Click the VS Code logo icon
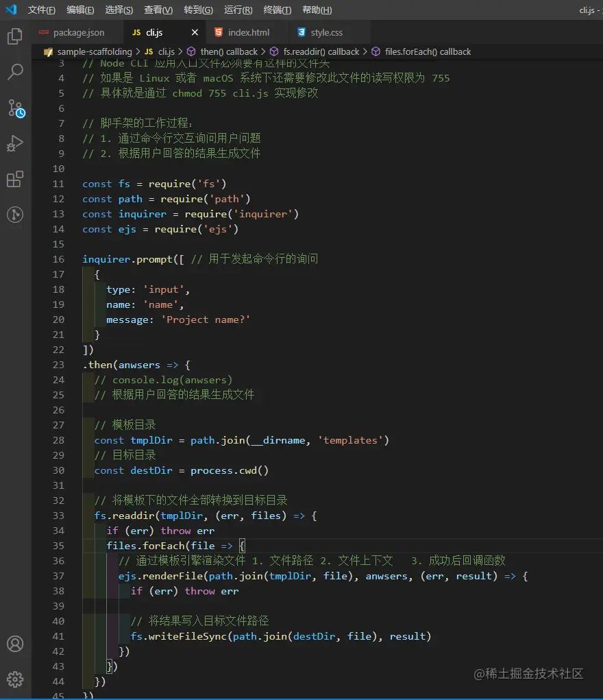This screenshot has width=603, height=700. click(x=11, y=10)
